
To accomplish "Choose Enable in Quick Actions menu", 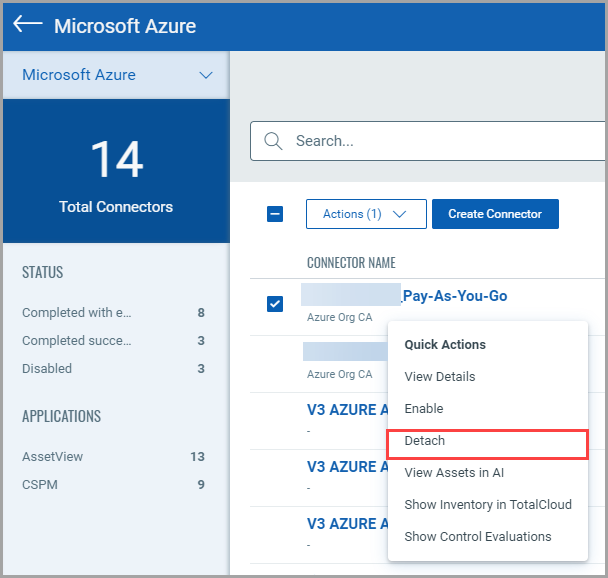I will [423, 409].
